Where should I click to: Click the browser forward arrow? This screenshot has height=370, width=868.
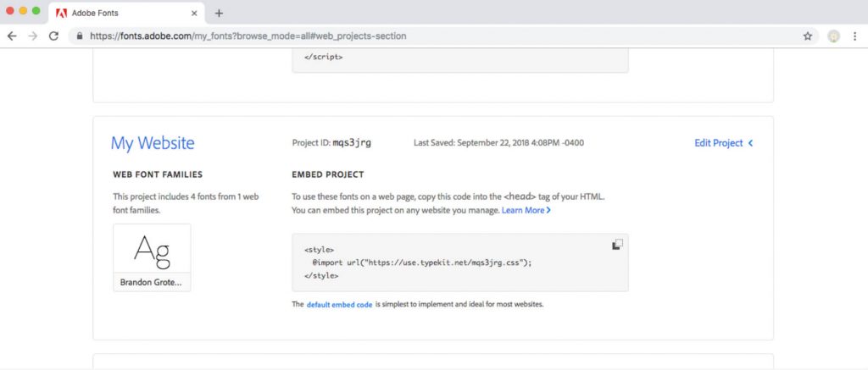pyautogui.click(x=33, y=36)
